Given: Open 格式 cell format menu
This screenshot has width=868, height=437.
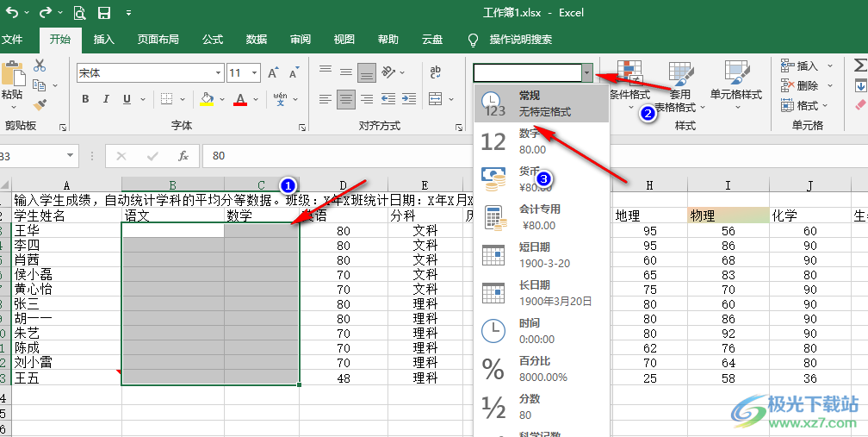Looking at the screenshot, I should [803, 105].
